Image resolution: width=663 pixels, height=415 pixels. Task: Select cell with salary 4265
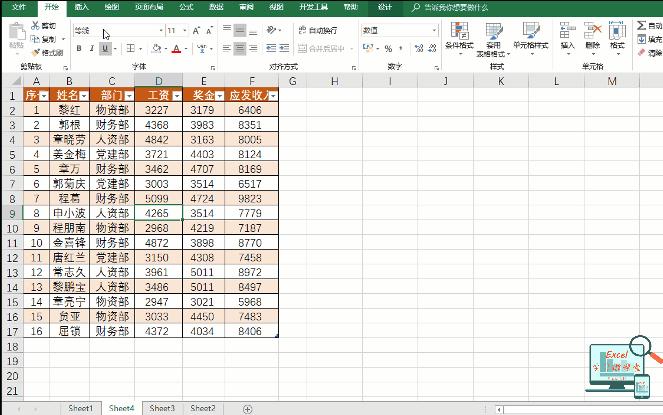point(159,213)
